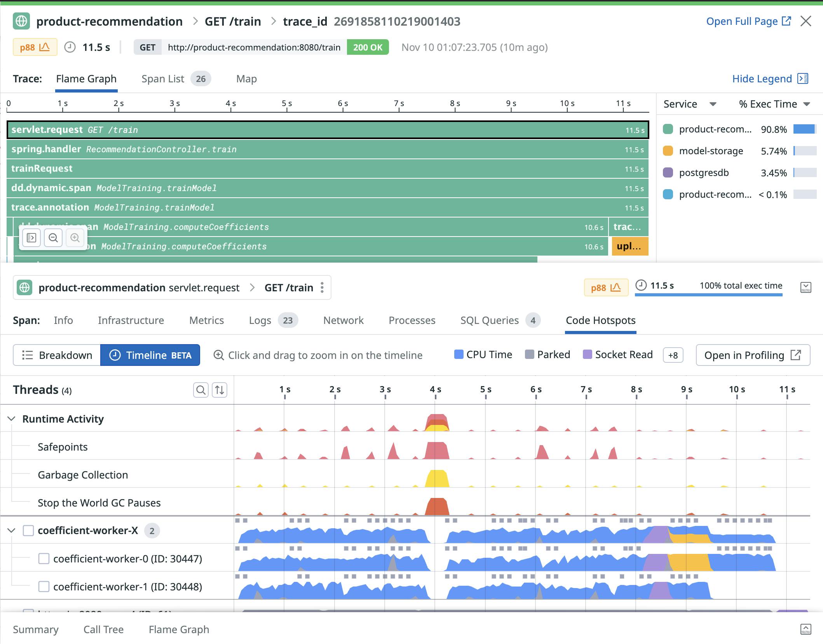823x644 pixels.
Task: Expand the bottom profiling panel
Action: (x=806, y=629)
